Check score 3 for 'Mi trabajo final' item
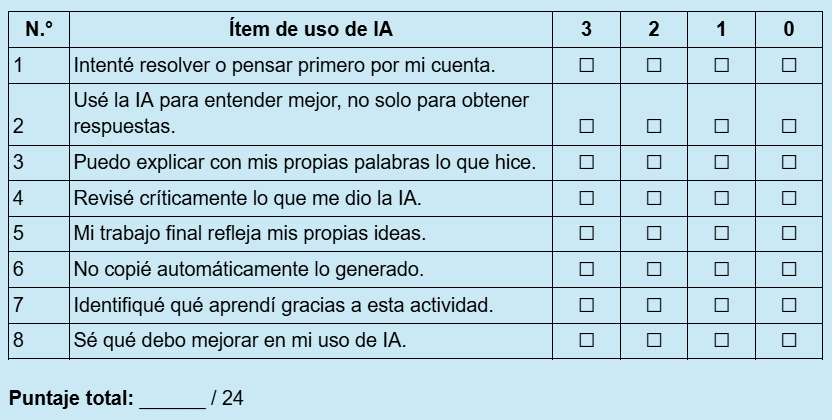 [x=586, y=234]
